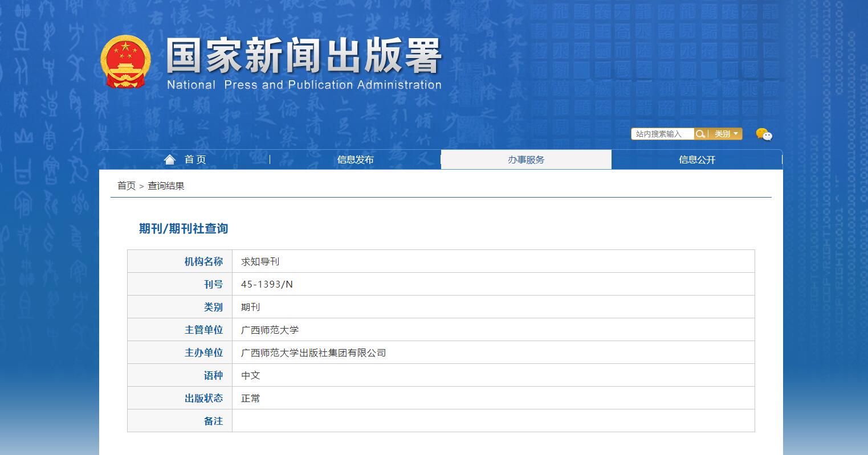868x455 pixels.
Task: Open the 信息公开 navigation tab
Action: (696, 159)
